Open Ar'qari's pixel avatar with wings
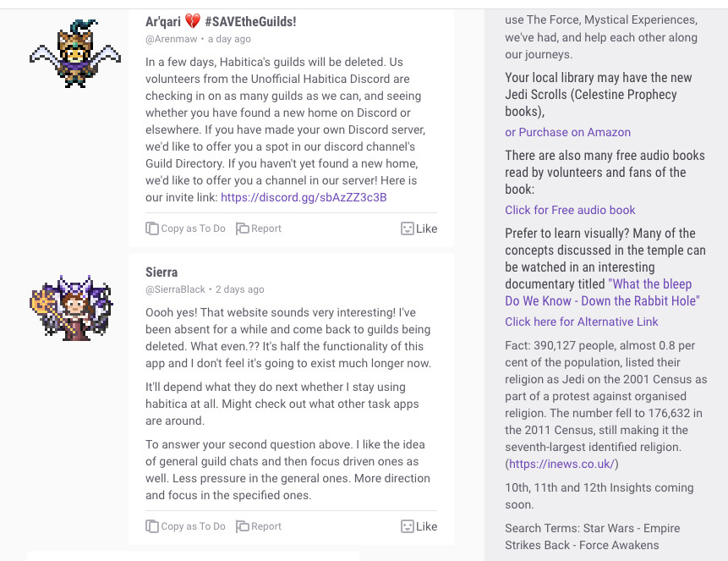728x561 pixels. pyautogui.click(x=75, y=53)
